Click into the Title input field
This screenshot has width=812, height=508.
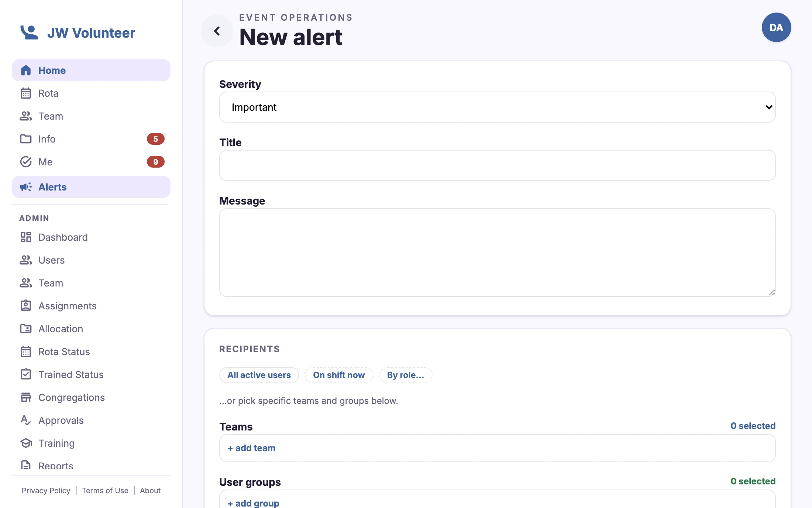click(x=497, y=165)
